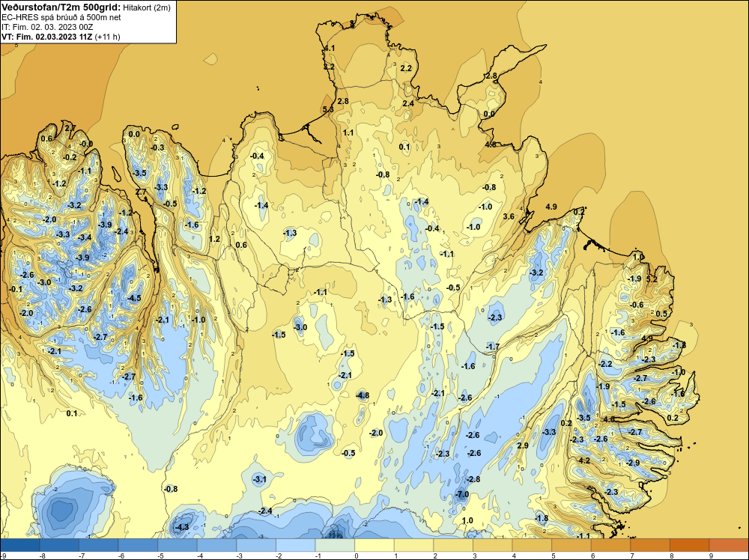Click the temperature value '-0.2'
The height and width of the screenshot is (560, 749).
click(70, 157)
